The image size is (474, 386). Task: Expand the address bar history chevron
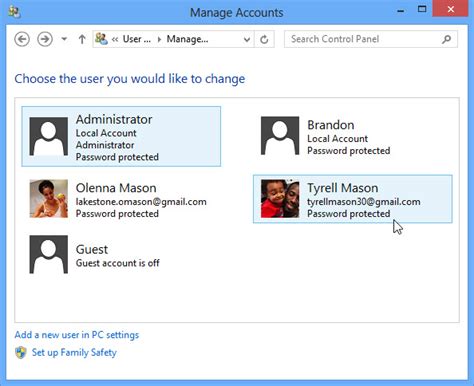(247, 40)
